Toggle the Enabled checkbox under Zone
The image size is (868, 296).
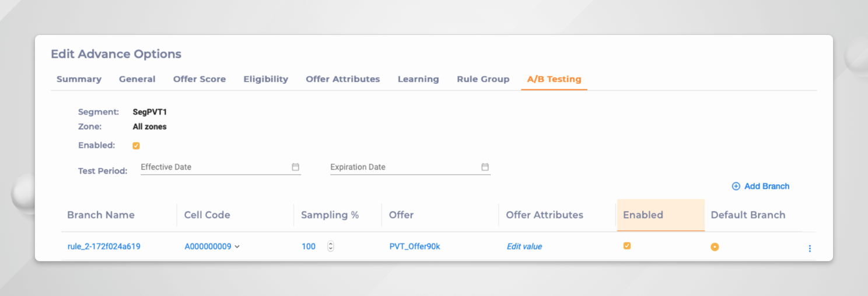coord(136,146)
